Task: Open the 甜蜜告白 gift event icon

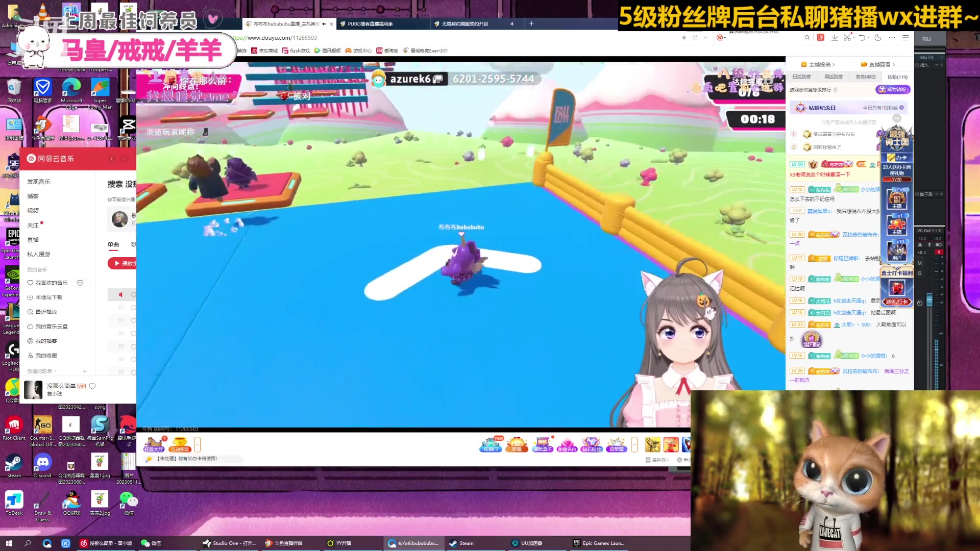Action: tap(568, 445)
